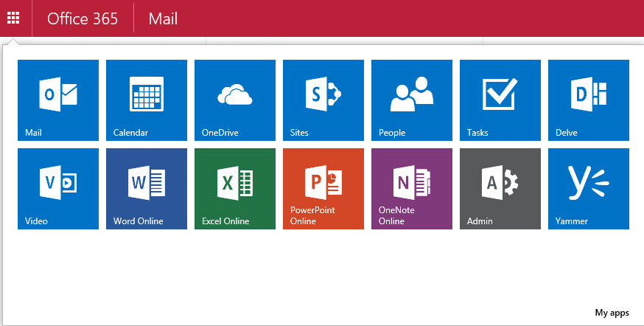644x326 pixels.
Task: Click the Word Online tile label
Action: point(139,221)
